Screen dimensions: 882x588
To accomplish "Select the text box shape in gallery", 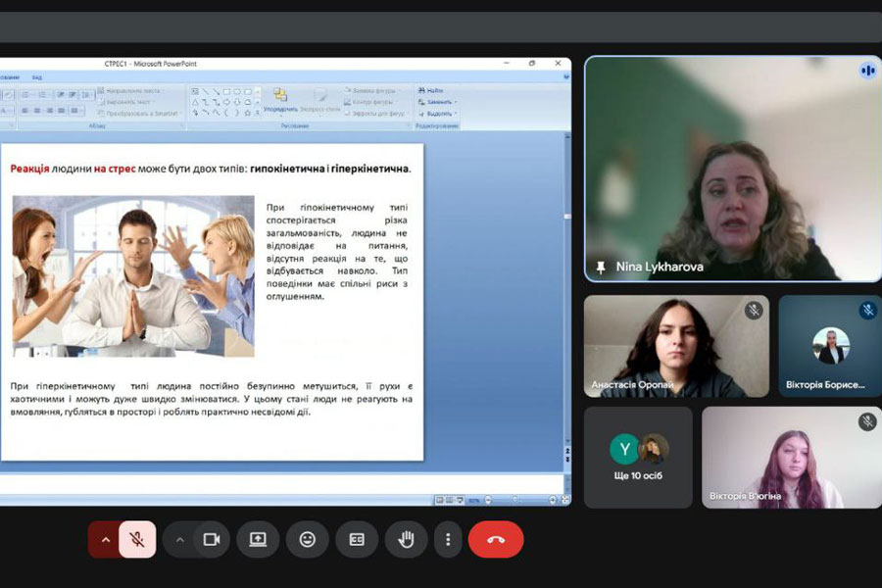I will point(195,91).
